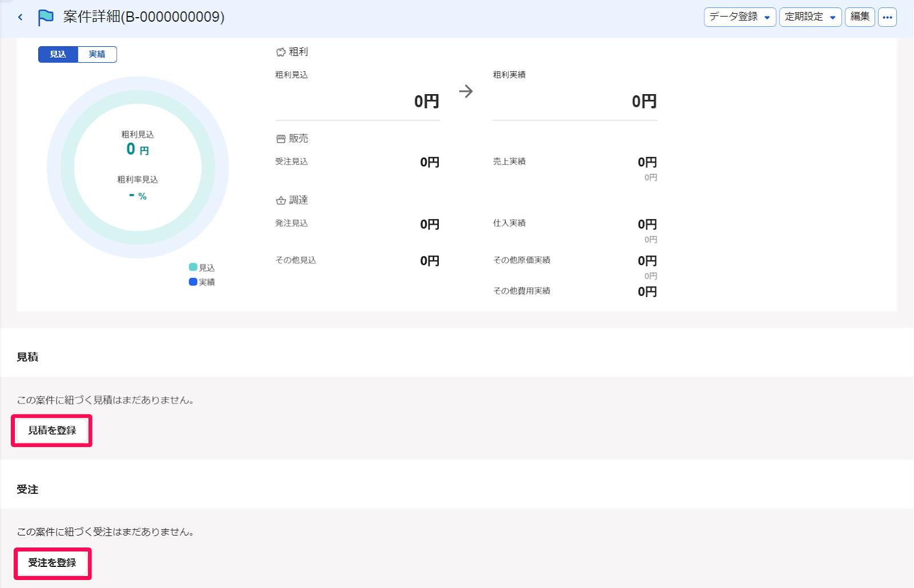The width and height of the screenshot is (914, 588).
Task: Switch to the 実績 tab
Action: (97, 54)
